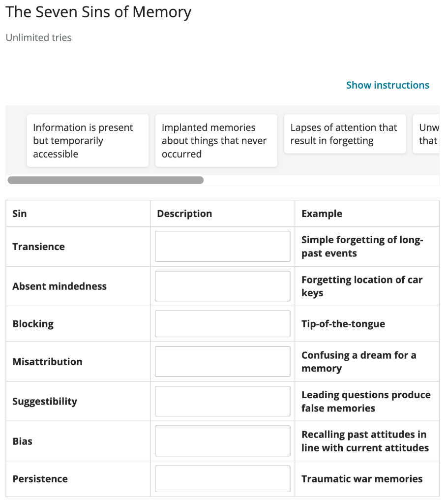This screenshot has width=447, height=504.
Task: Click the 'Sin' column header
Action: (20, 214)
